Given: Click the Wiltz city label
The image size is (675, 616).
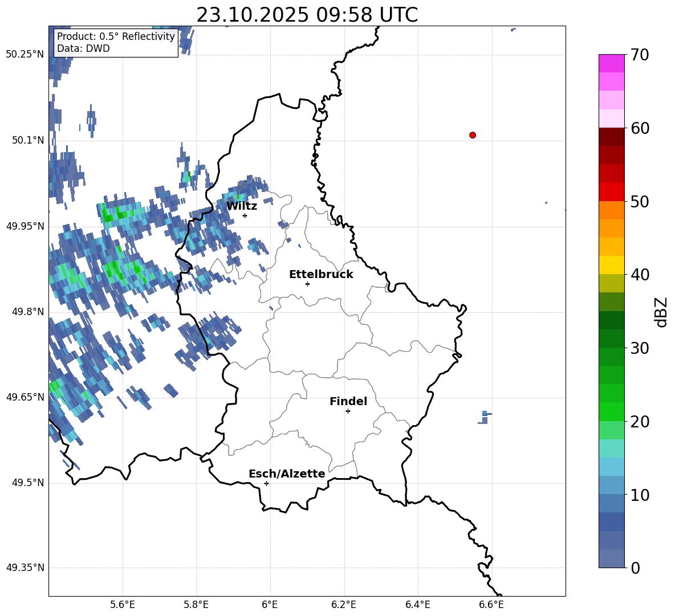Looking at the screenshot, I should click(x=242, y=206).
